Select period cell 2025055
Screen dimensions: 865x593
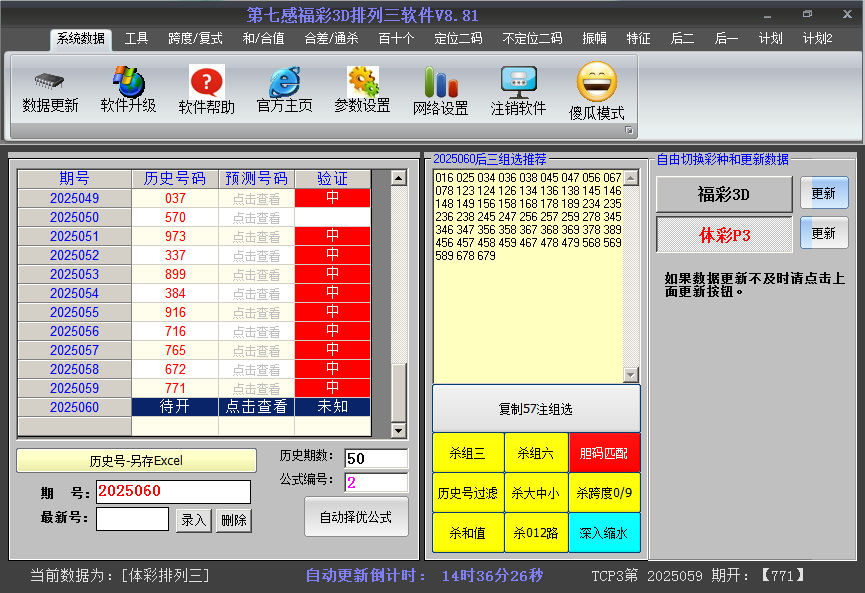click(x=74, y=312)
